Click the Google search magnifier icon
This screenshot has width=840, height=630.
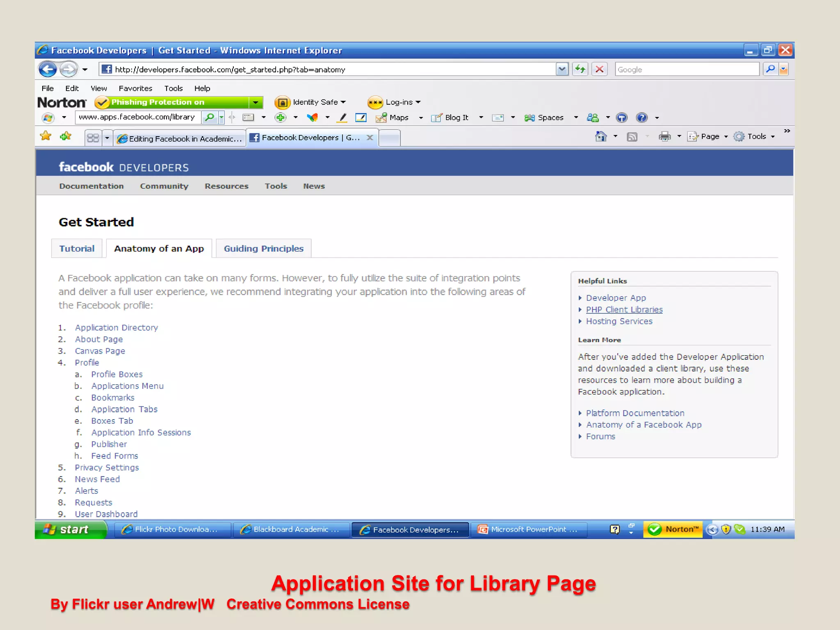click(770, 69)
